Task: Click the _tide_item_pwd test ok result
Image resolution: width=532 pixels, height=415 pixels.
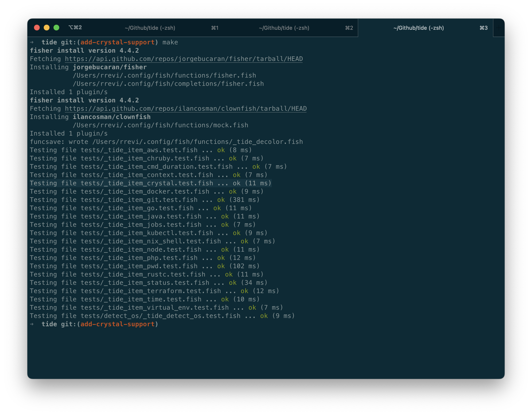Action: (221, 266)
